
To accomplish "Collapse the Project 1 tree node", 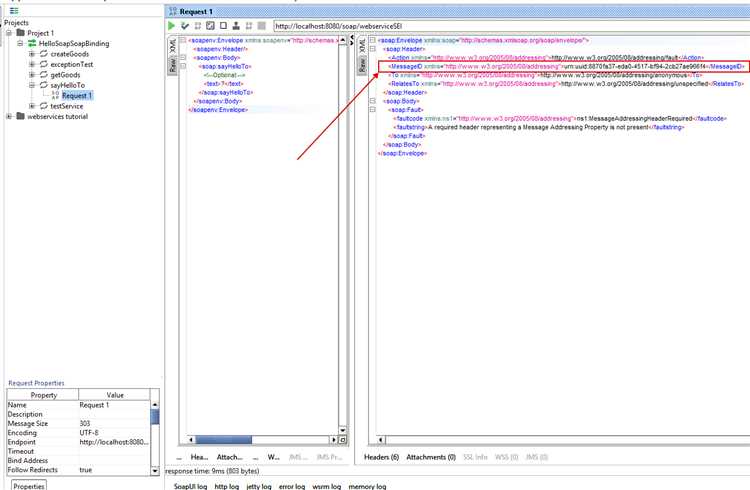I will 9,33.
